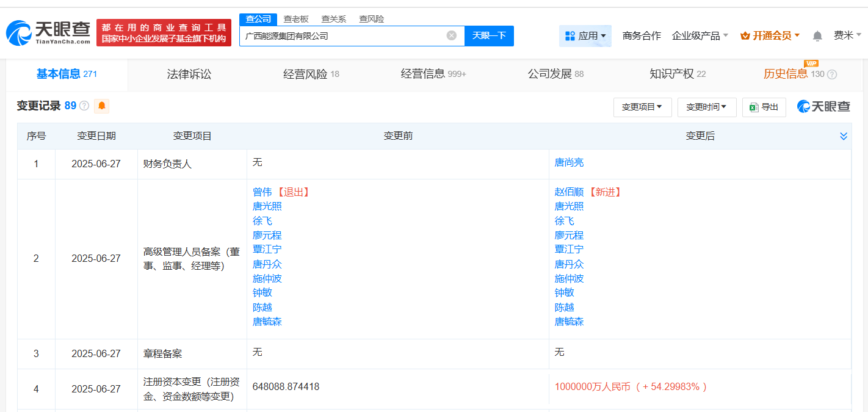
Task: Open the 变更项目 filter dropdown
Action: coord(642,107)
